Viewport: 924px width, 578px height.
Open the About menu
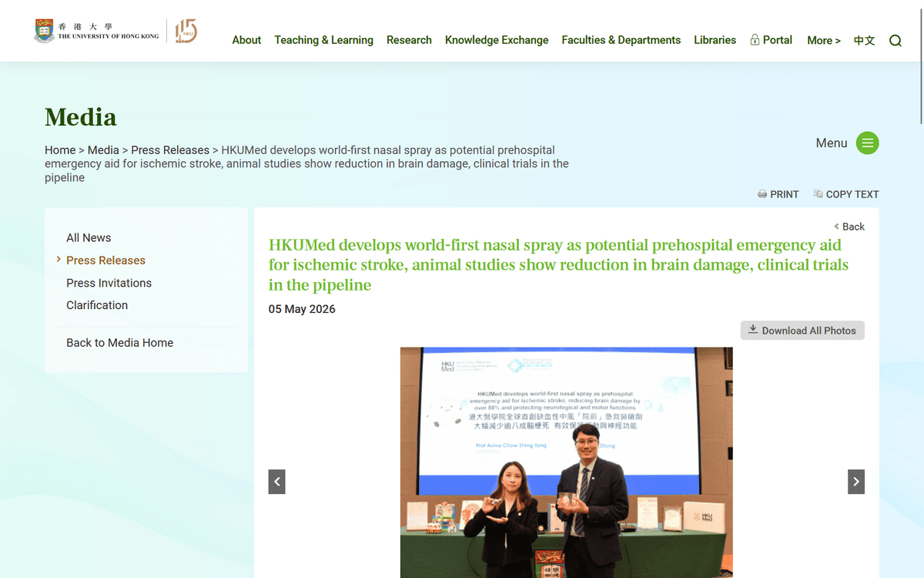click(x=246, y=40)
